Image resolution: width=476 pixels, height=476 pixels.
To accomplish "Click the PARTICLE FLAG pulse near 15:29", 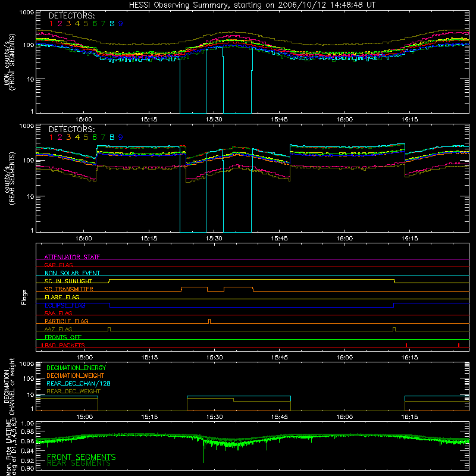I will click(x=209, y=321).
